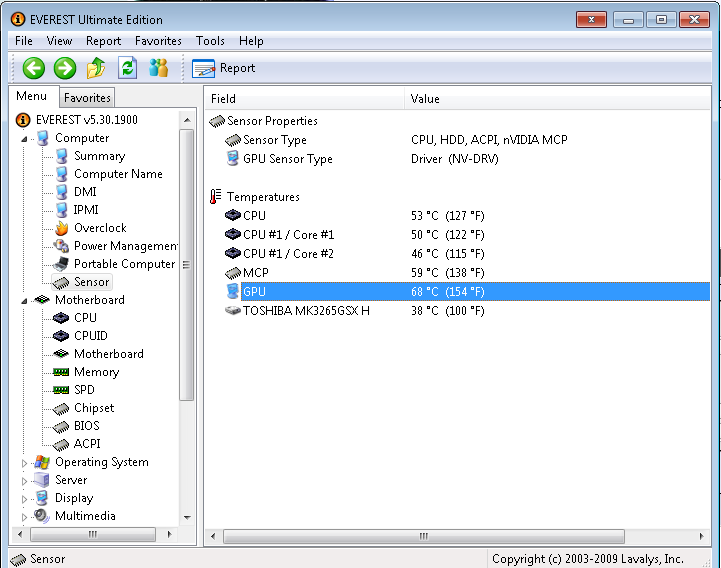Select the TOSHIBA MK3265GSX H row
721x568 pixels.
click(458, 311)
